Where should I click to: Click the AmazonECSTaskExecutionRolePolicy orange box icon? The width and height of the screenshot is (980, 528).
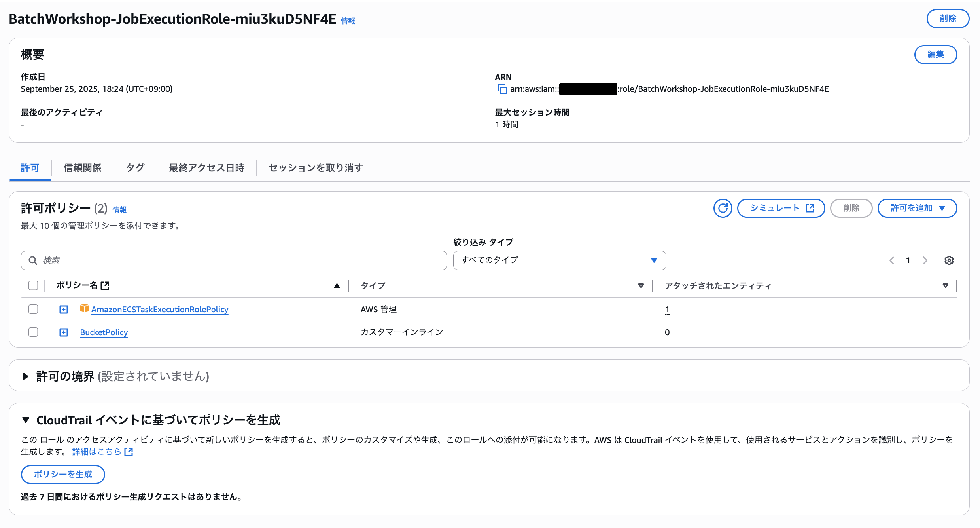[x=84, y=308]
